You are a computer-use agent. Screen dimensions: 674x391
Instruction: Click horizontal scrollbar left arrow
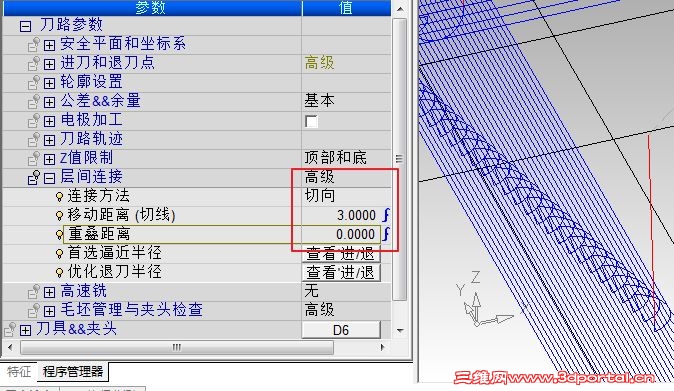click(10, 347)
